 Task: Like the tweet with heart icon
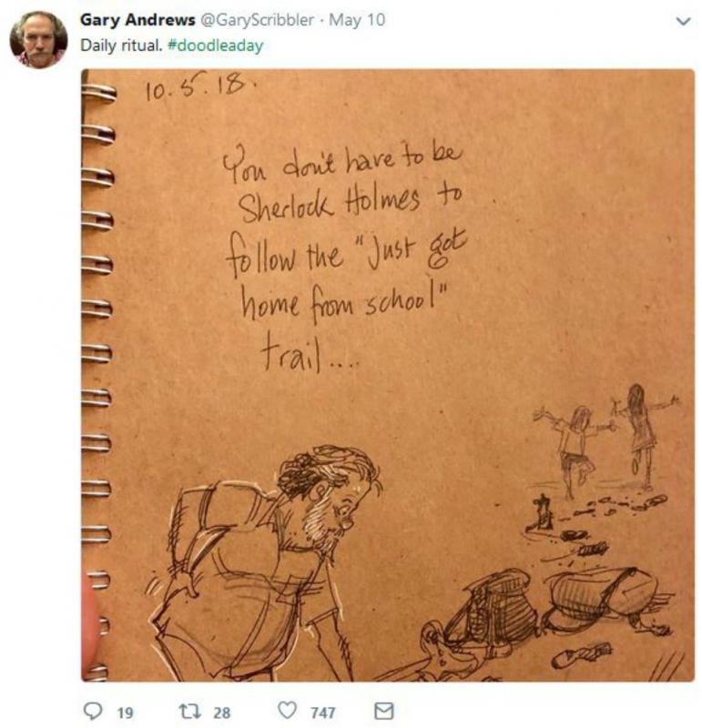coord(287,710)
